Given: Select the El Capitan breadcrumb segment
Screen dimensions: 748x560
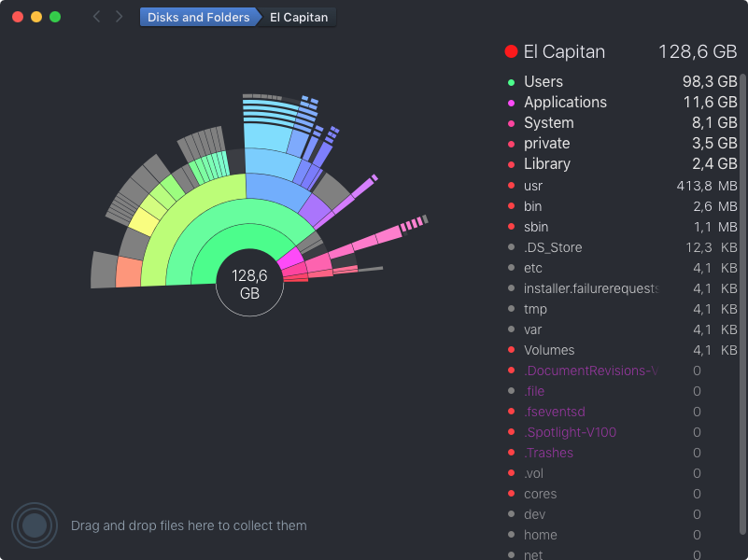Looking at the screenshot, I should coord(299,17).
